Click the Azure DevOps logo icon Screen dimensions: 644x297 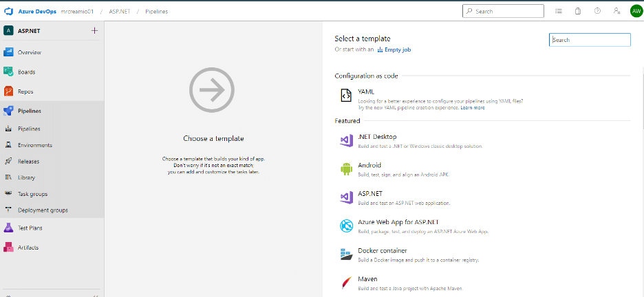click(x=9, y=11)
